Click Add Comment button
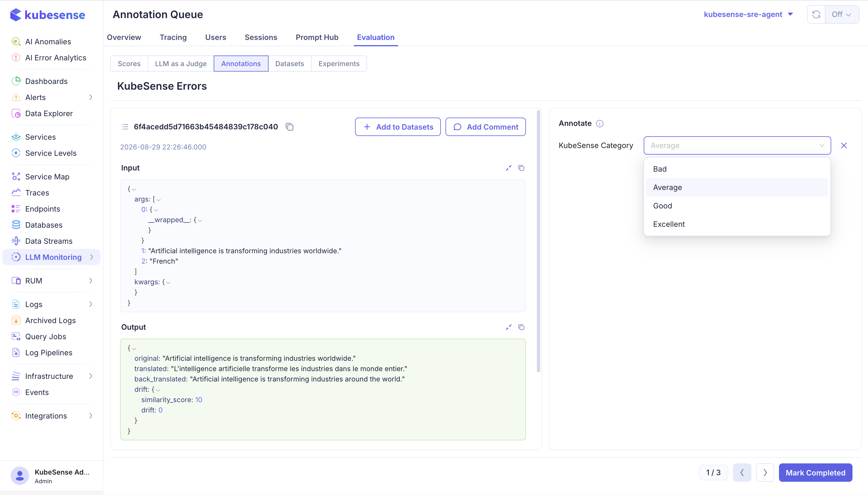Viewport: 868px width, 495px height. point(486,127)
